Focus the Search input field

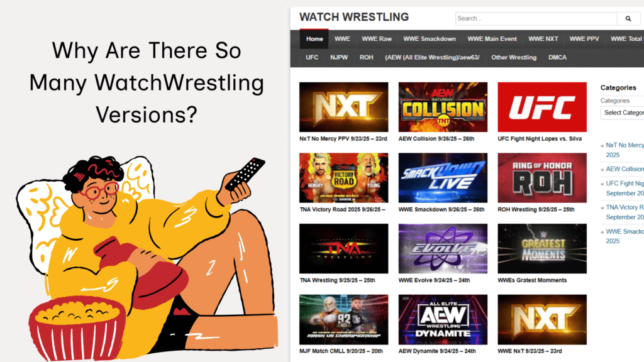point(536,18)
